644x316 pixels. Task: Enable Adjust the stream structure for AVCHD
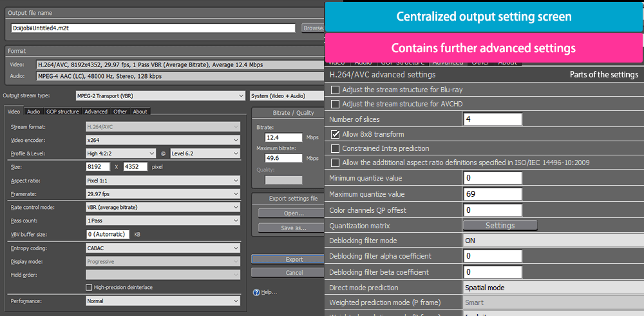click(335, 104)
